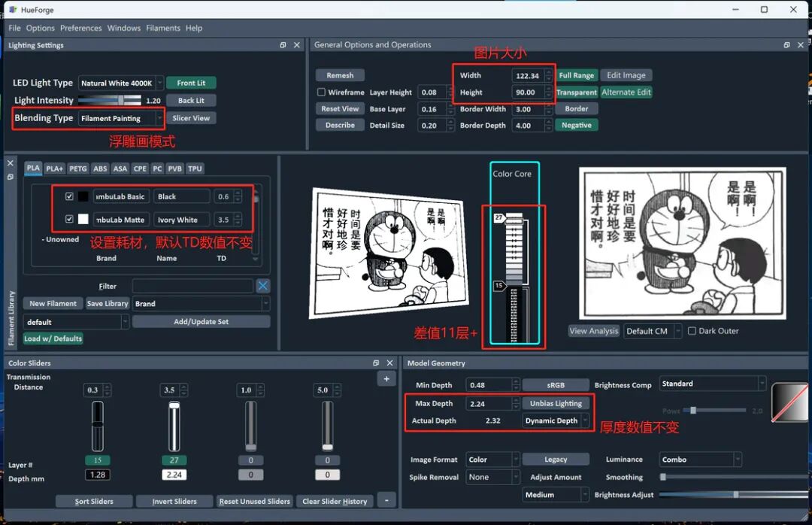Open the File menu
This screenshot has width=812, height=525.
tap(14, 28)
